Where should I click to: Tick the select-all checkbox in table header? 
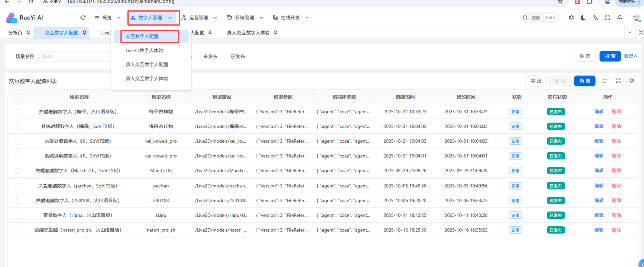pyautogui.click(x=18, y=97)
